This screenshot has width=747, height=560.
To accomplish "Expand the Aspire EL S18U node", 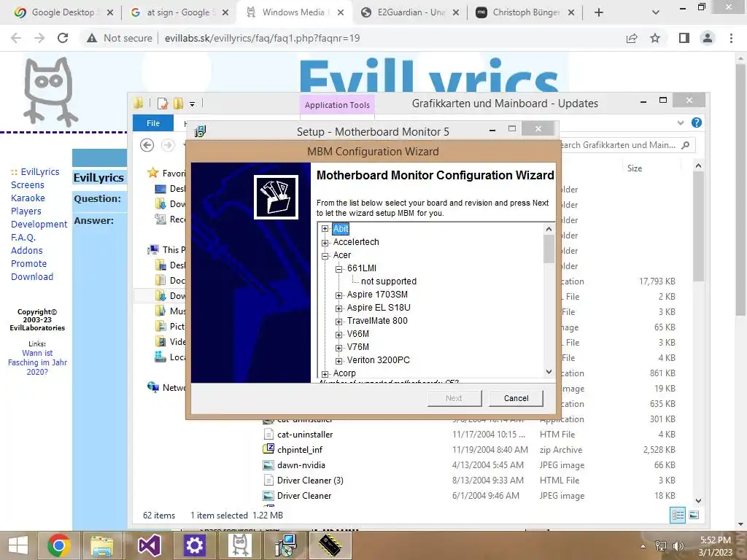I will [x=338, y=308].
